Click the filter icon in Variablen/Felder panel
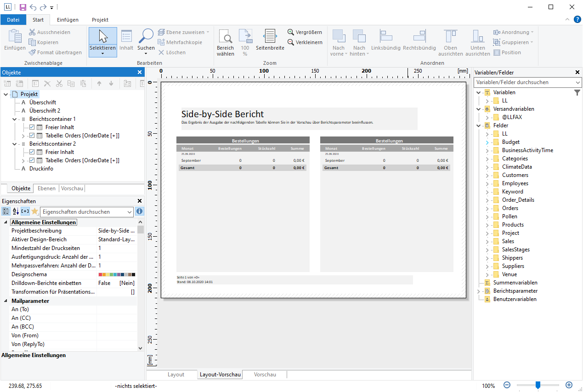 (577, 93)
